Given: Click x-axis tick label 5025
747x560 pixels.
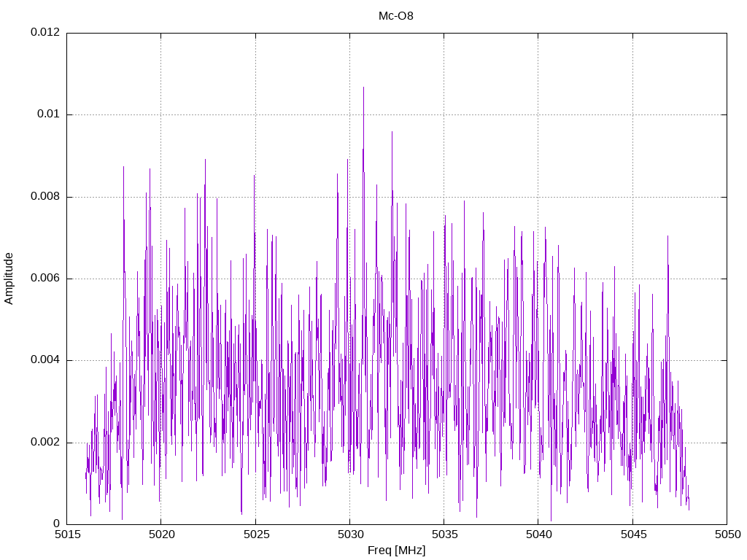Looking at the screenshot, I should coord(256,534).
